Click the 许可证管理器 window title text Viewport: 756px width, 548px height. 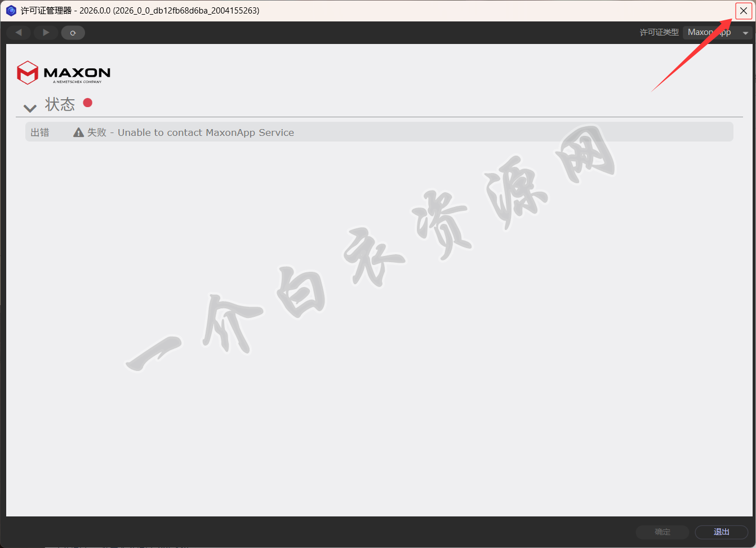tap(46, 11)
